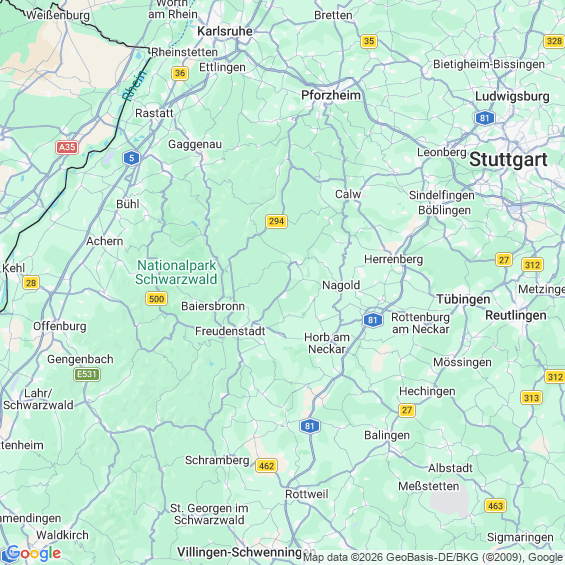Click the yellow 294 road shield
Image resolution: width=565 pixels, height=565 pixels.
(276, 221)
